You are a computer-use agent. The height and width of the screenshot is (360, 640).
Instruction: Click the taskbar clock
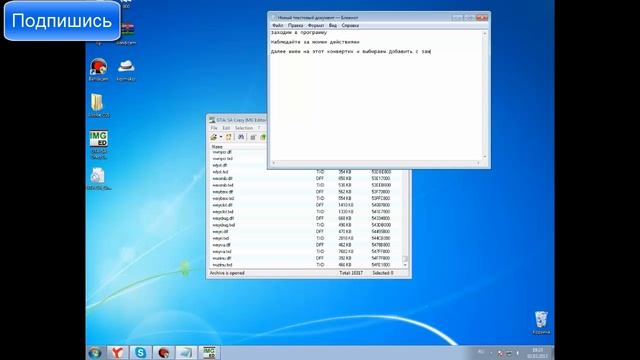pyautogui.click(x=537, y=353)
